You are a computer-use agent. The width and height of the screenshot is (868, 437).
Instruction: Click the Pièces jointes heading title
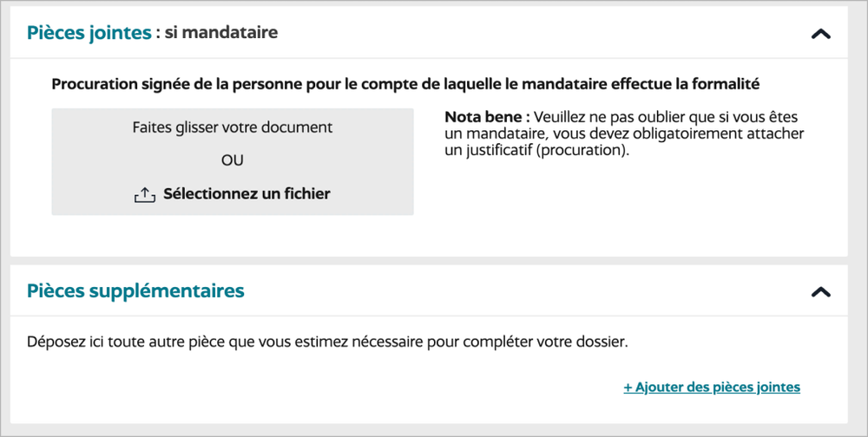coord(89,33)
